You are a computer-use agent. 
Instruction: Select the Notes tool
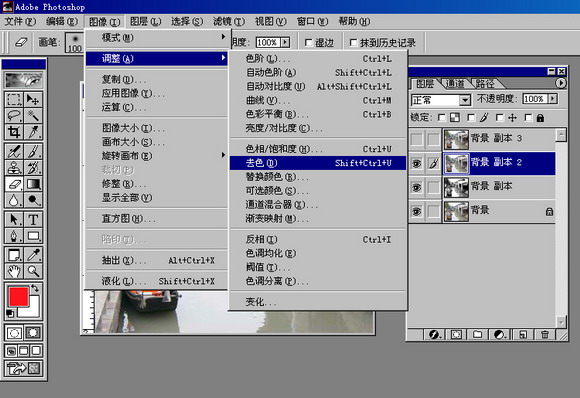tap(14, 255)
